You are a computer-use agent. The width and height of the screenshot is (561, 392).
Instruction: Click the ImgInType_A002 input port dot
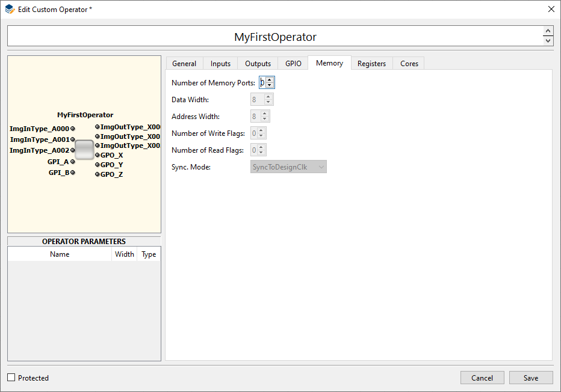tap(73, 150)
